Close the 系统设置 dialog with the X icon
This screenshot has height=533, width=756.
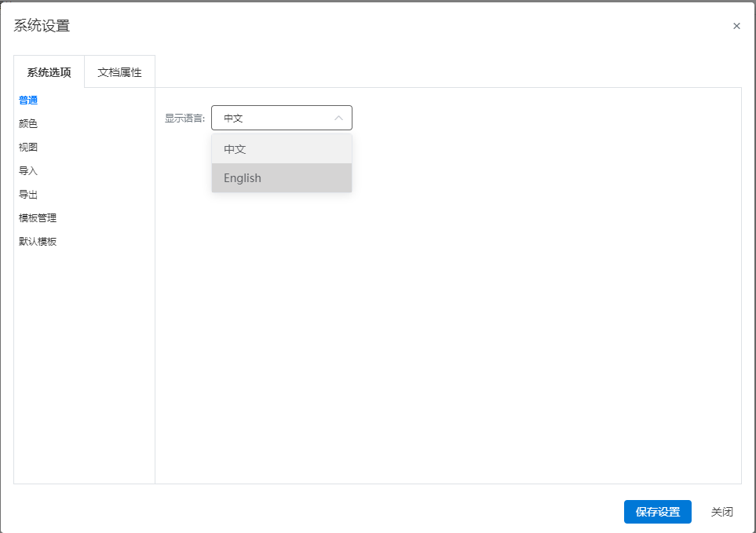[x=736, y=26]
